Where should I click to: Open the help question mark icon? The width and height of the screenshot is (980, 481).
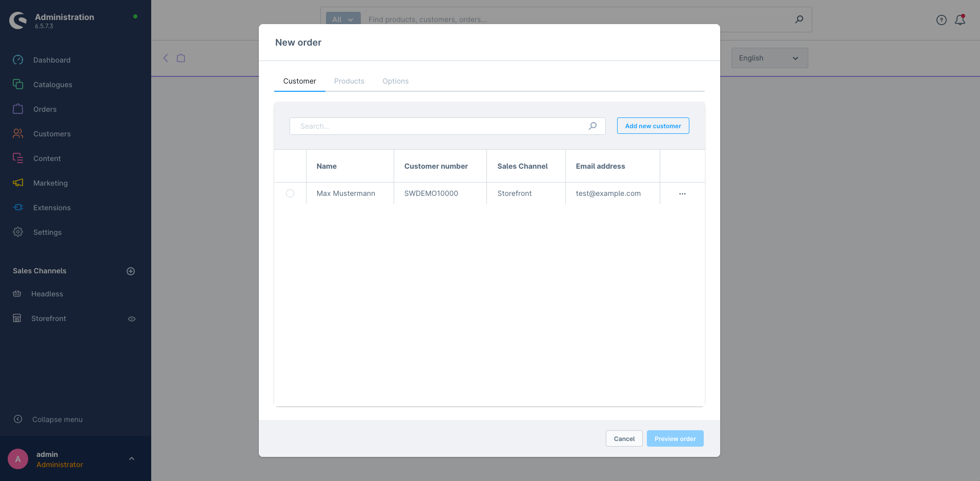(942, 20)
